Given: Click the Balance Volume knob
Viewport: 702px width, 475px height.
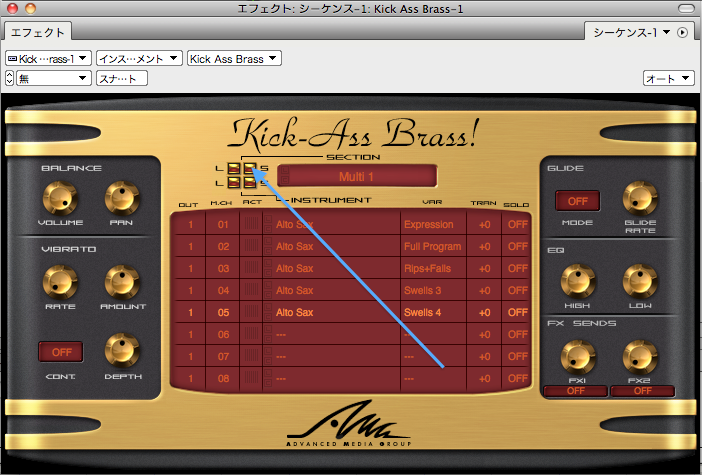Looking at the screenshot, I should [60, 198].
